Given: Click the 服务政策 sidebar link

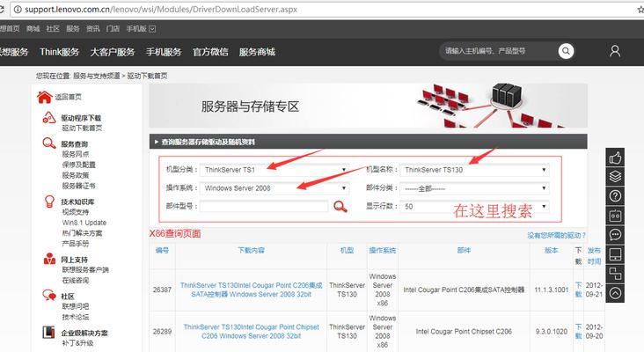Looking at the screenshot, I should click(x=75, y=175).
